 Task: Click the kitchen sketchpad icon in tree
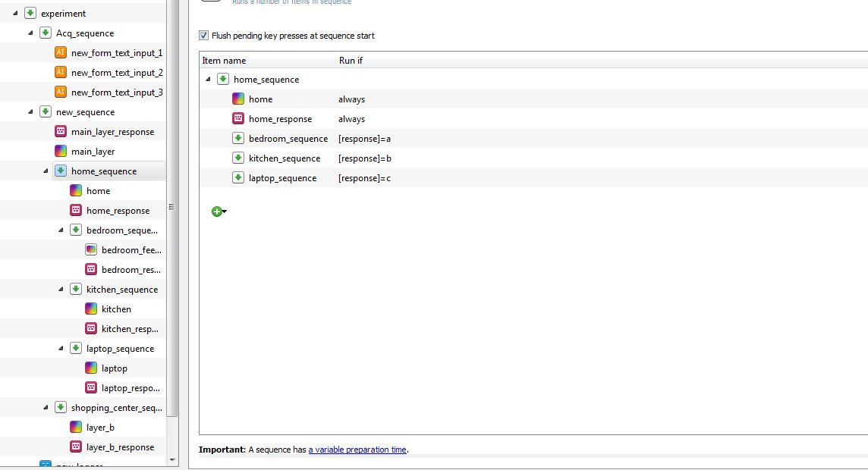(91, 309)
